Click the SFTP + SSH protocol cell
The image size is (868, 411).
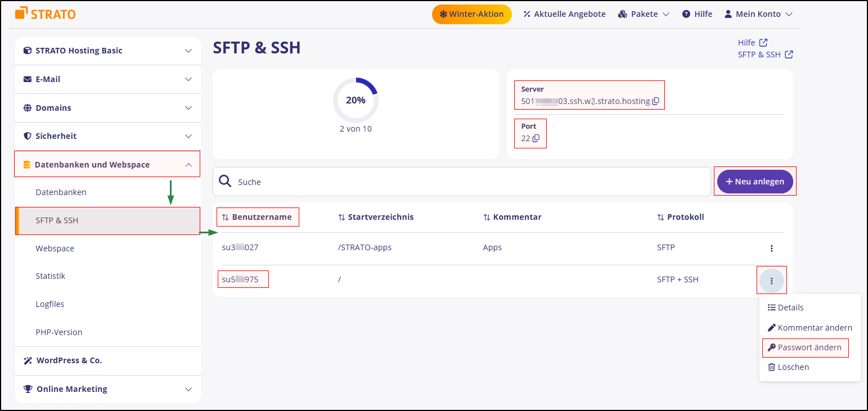tap(677, 279)
